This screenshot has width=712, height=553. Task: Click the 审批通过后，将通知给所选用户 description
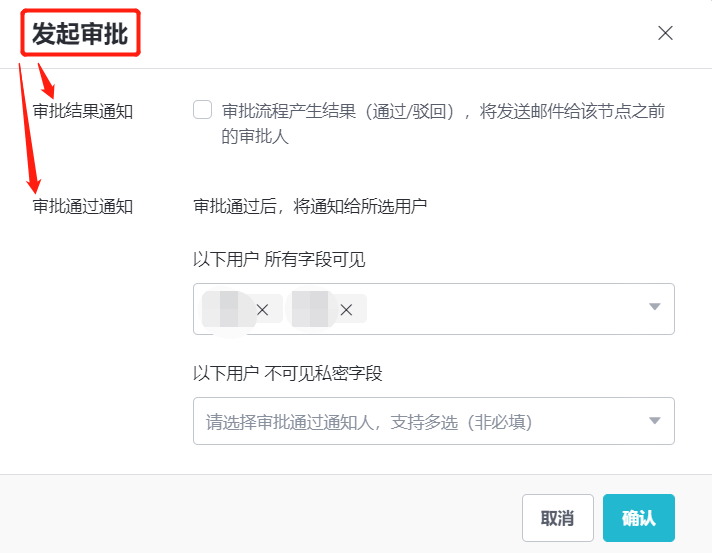point(310,207)
